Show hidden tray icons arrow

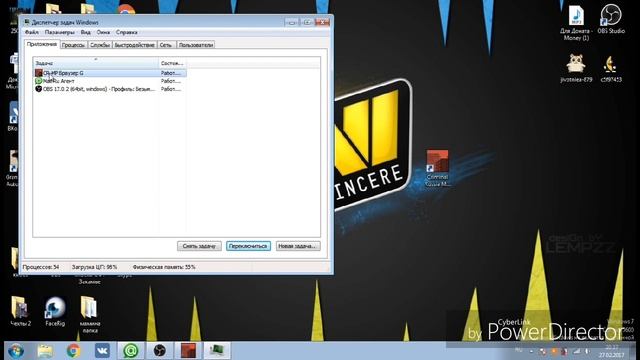(x=531, y=351)
